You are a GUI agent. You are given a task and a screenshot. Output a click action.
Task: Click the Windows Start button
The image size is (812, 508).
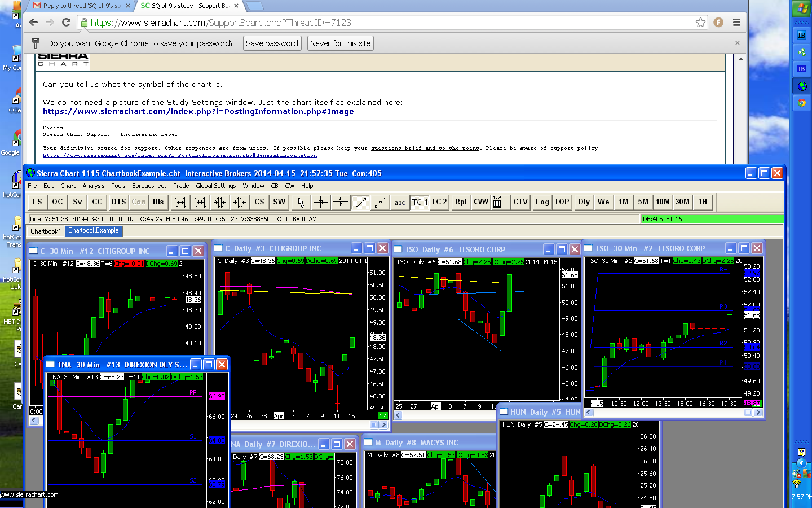[801, 8]
